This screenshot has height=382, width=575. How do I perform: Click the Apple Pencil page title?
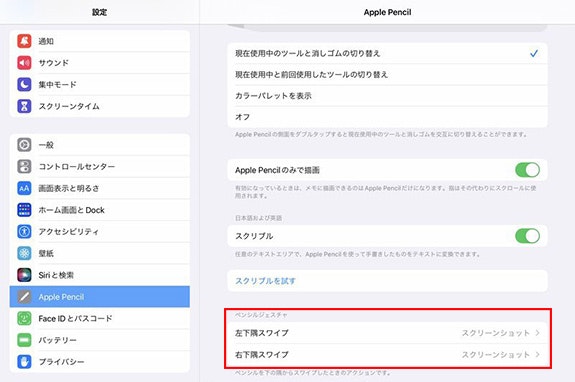(x=387, y=12)
